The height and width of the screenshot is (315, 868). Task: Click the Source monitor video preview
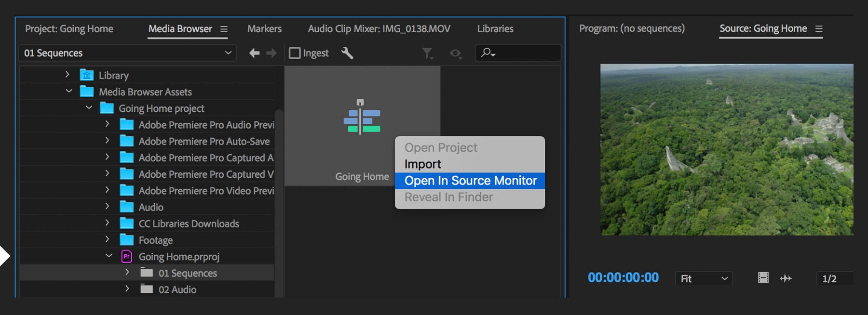tap(727, 150)
